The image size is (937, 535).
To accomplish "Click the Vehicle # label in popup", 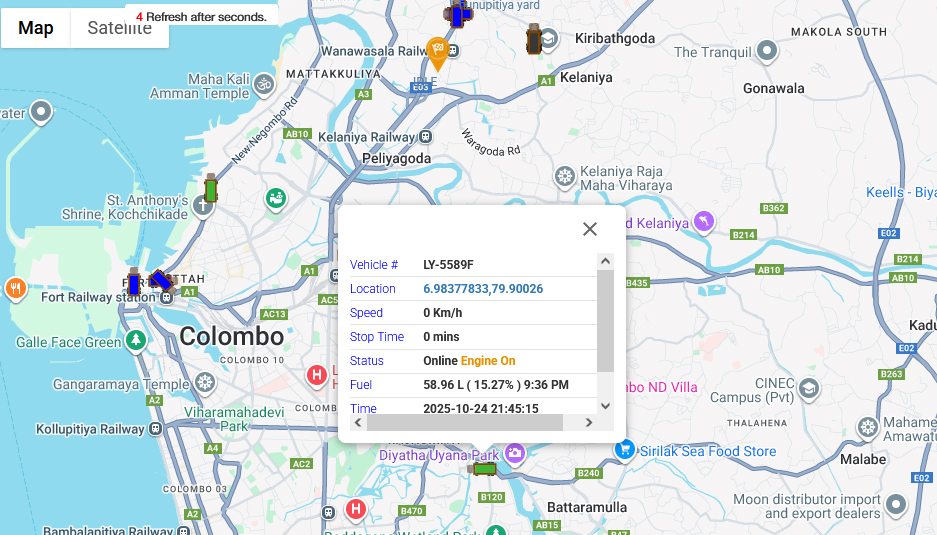I will tap(374, 265).
